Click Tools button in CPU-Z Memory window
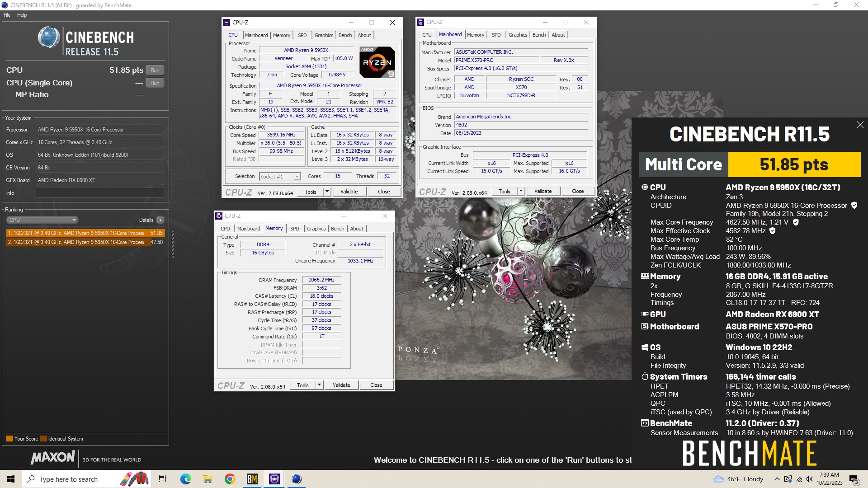The image size is (868, 488). pyautogui.click(x=303, y=385)
